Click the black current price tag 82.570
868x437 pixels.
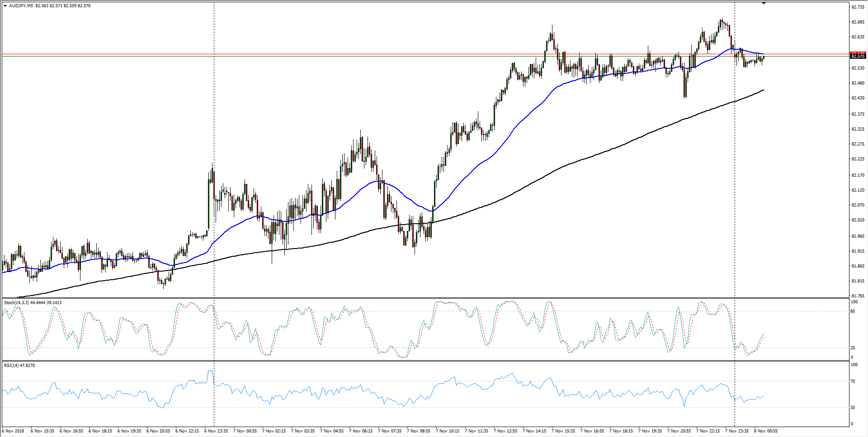858,56
